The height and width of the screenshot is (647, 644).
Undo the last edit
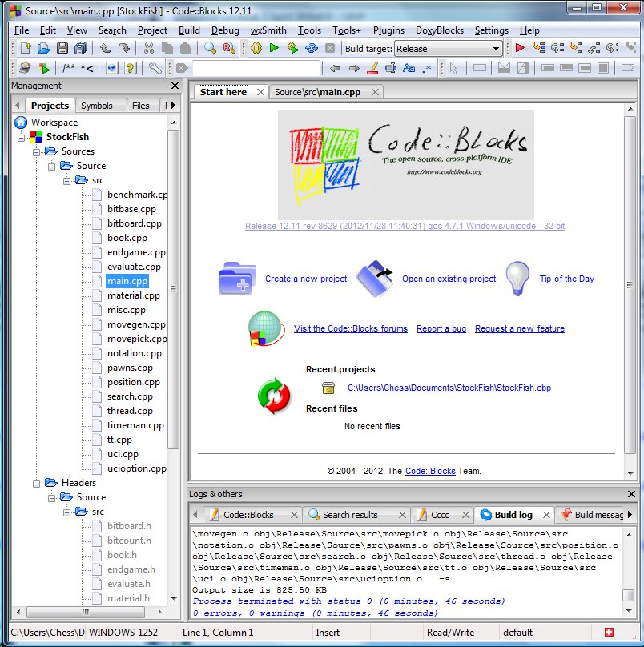106,48
